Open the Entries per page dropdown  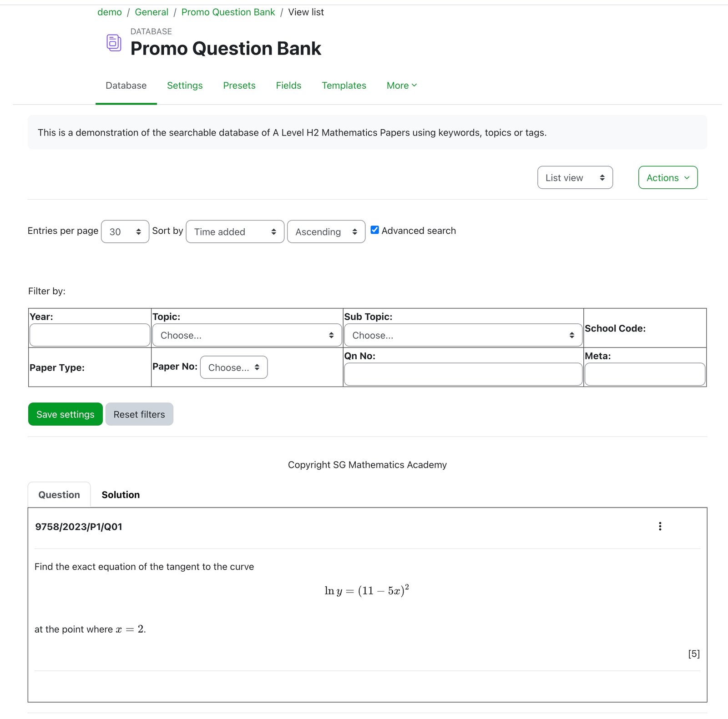pyautogui.click(x=125, y=232)
